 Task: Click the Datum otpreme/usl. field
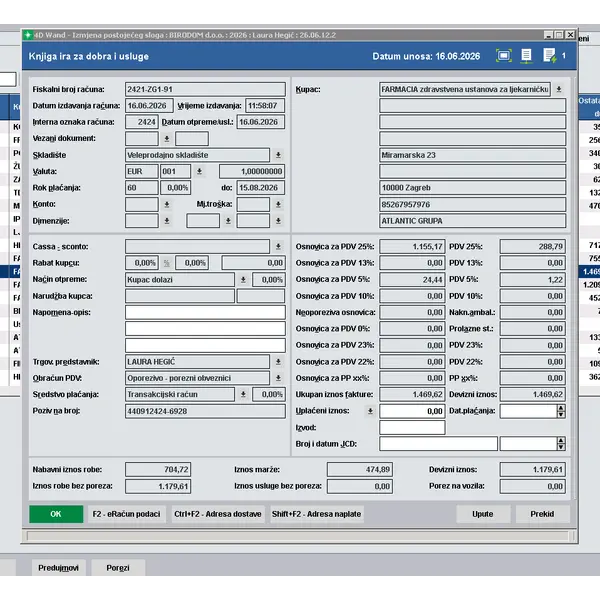click(x=261, y=122)
